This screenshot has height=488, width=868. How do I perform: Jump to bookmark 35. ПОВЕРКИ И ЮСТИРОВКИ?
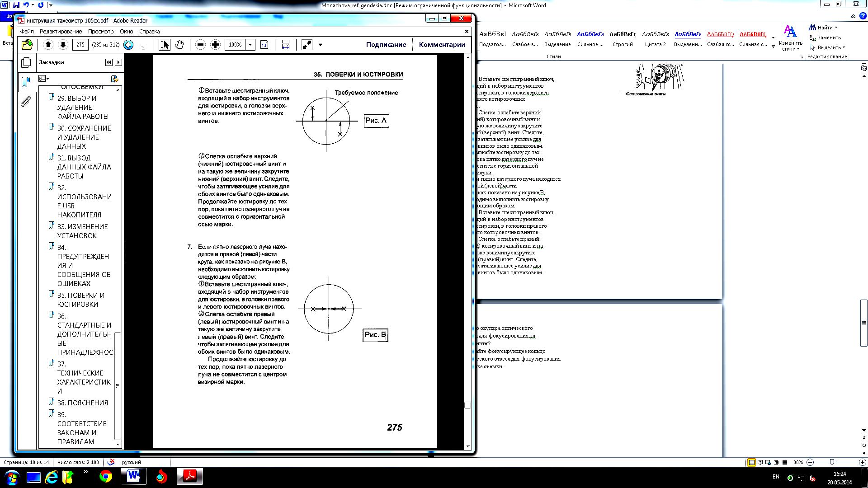click(80, 300)
